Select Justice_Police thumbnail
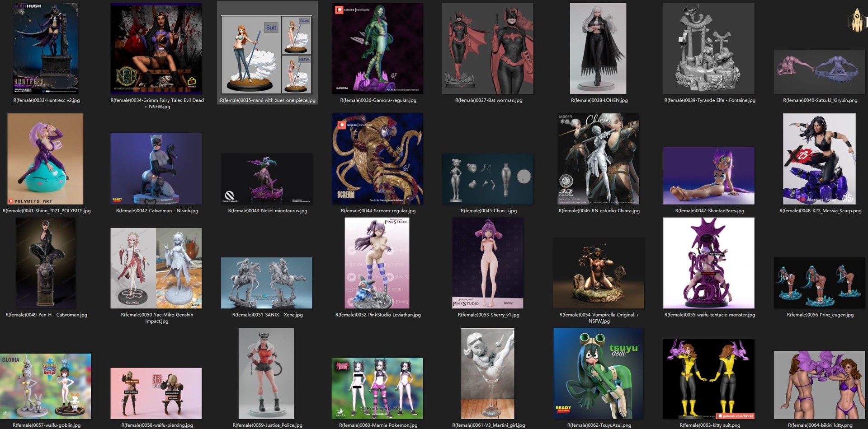 pyautogui.click(x=267, y=373)
